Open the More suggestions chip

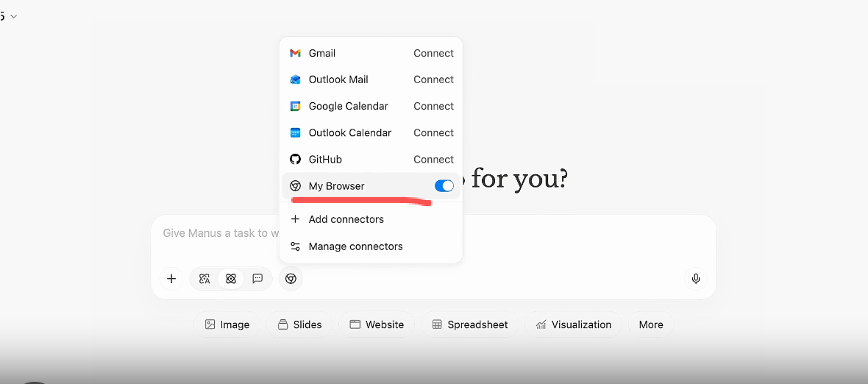click(x=651, y=325)
